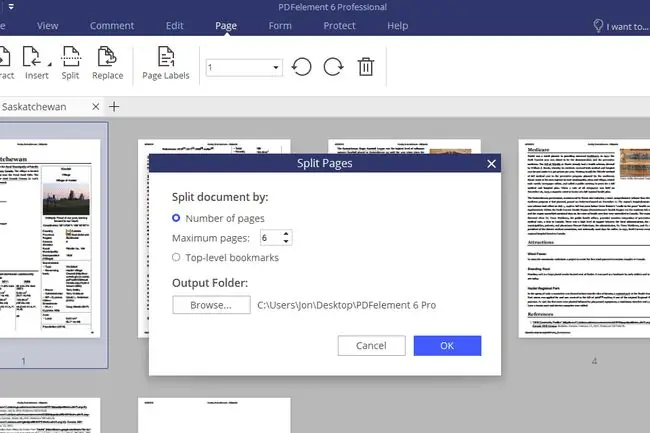This screenshot has width=650, height=433.
Task: Rotate page clockwise icon
Action: click(x=333, y=67)
